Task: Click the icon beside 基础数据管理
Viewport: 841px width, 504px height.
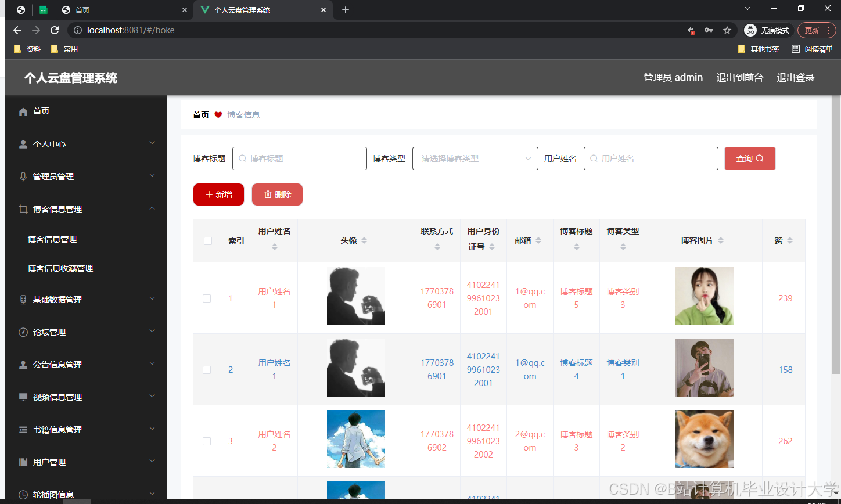Action: [23, 300]
